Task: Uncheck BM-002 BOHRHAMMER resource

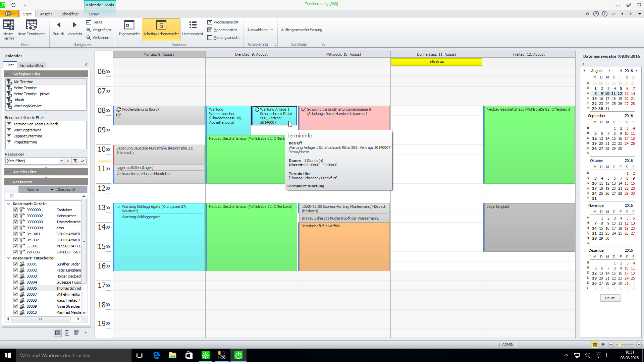Action: click(x=15, y=240)
